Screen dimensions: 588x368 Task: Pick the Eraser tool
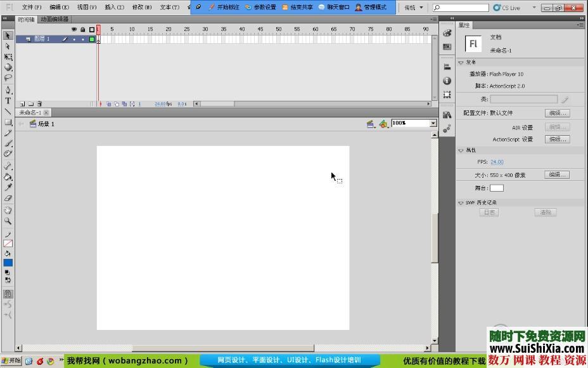click(x=8, y=199)
